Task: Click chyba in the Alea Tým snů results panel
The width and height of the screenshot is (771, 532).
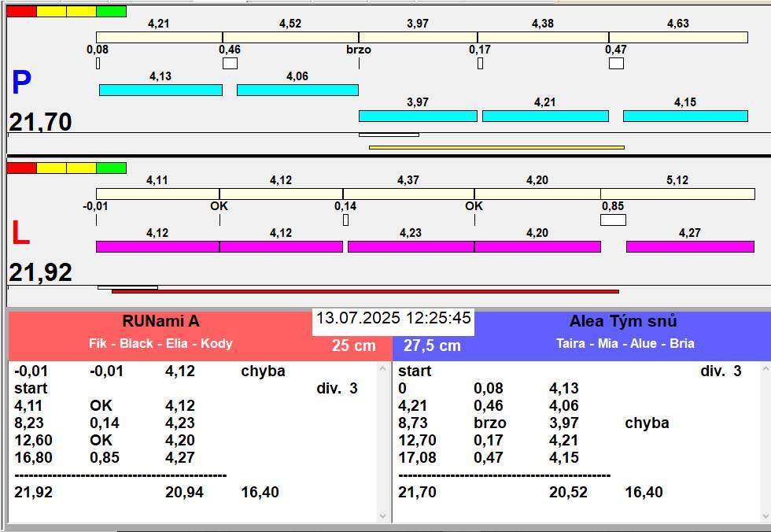Action: 647,423
